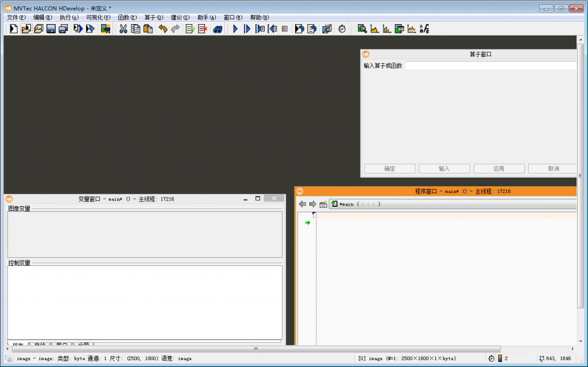
Task: Open a program file via the folder icon
Action: coord(26,29)
